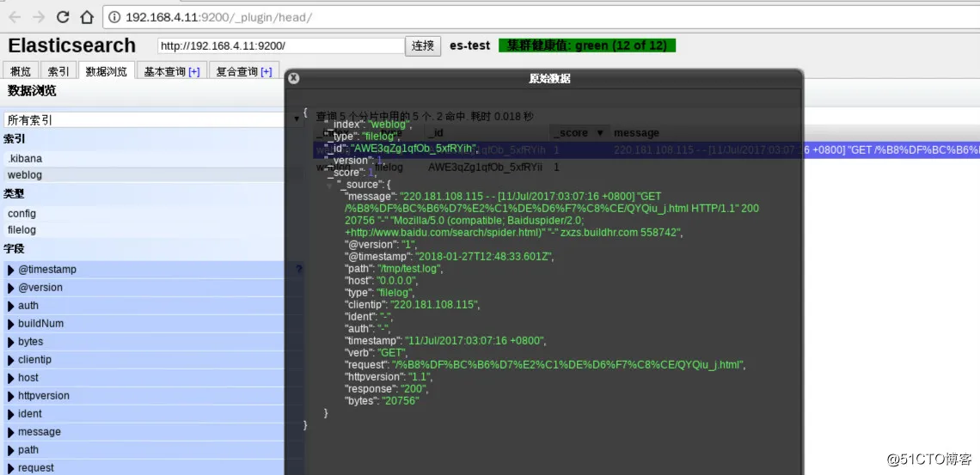Go back in browser history

tap(15, 17)
